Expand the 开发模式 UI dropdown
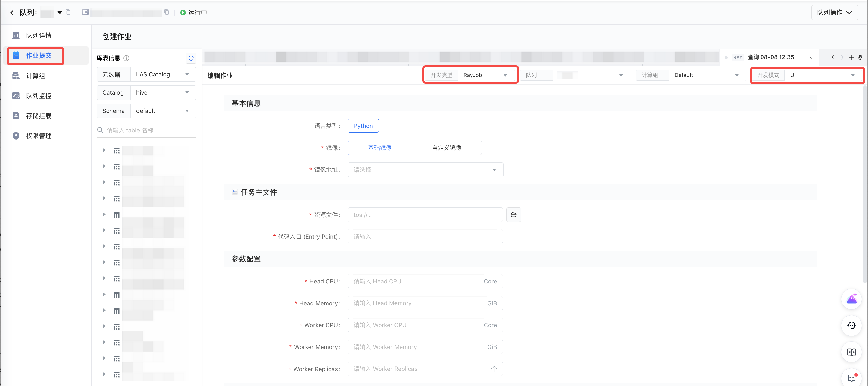 pyautogui.click(x=822, y=75)
